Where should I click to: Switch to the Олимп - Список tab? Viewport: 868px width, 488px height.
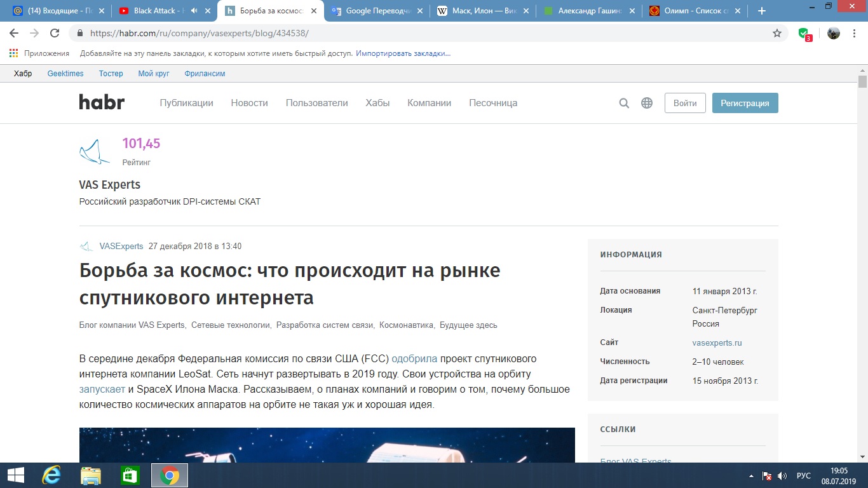coord(694,11)
